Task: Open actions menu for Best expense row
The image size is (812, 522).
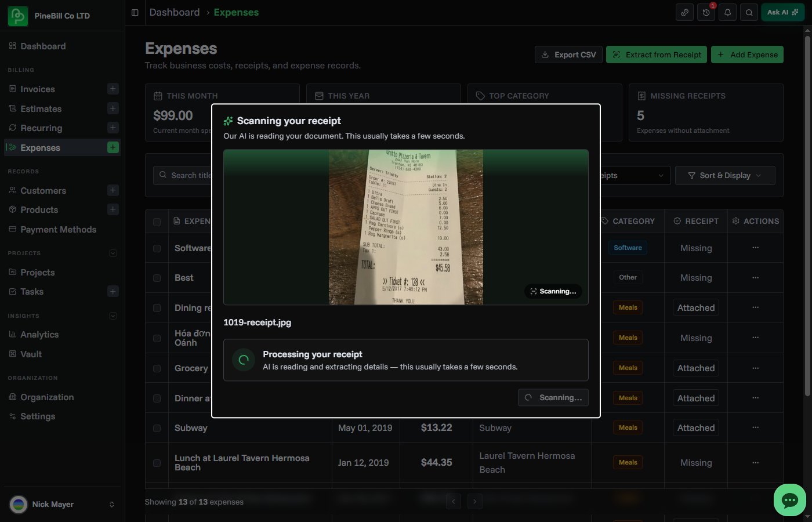Action: [x=755, y=278]
